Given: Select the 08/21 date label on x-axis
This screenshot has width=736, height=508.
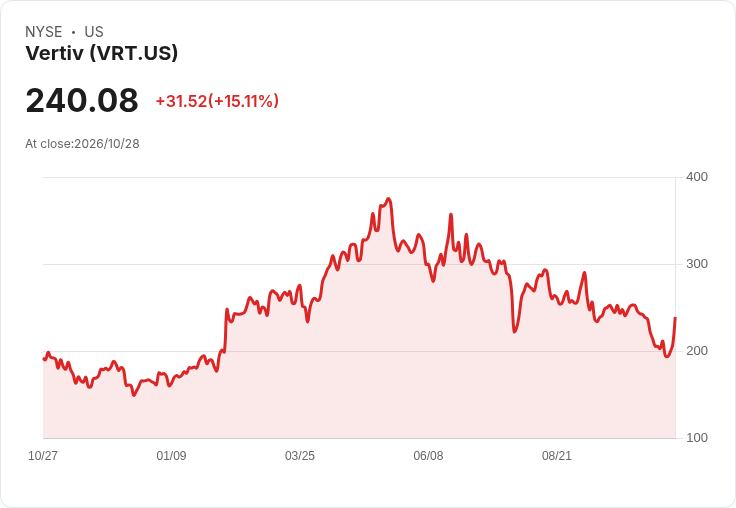Looking at the screenshot, I should [557, 455].
